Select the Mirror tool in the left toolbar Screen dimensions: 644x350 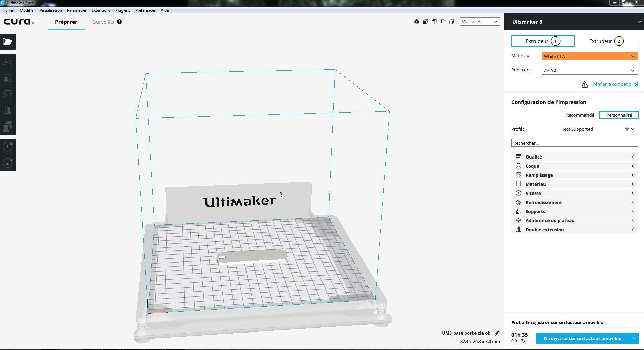tap(8, 110)
